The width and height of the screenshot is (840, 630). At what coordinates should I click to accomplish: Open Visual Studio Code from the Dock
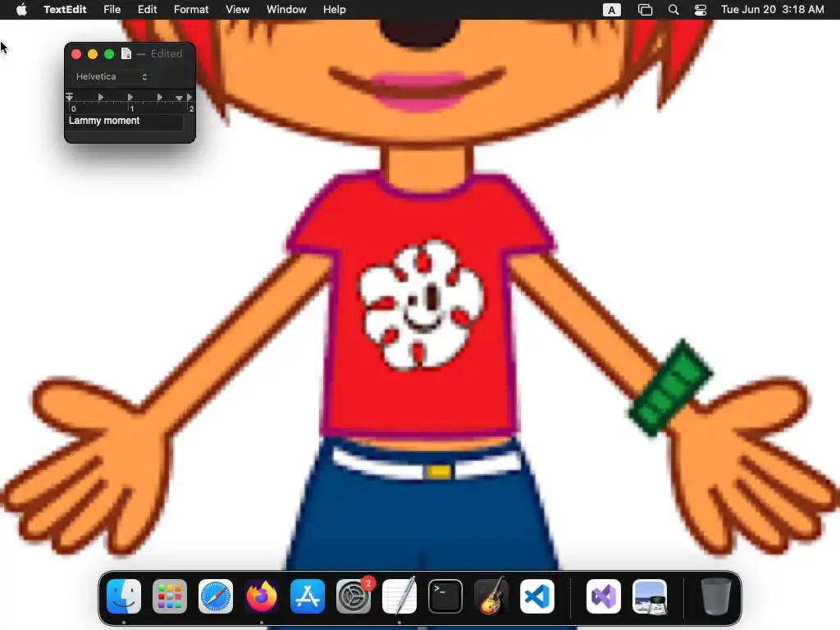(x=537, y=596)
